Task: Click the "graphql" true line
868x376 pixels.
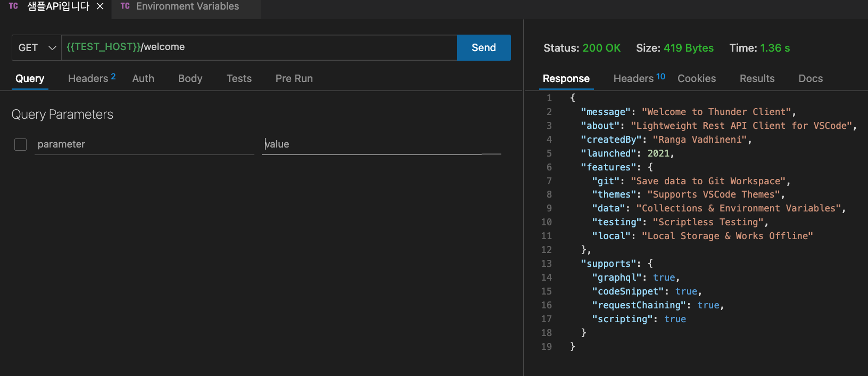Action: [635, 277]
